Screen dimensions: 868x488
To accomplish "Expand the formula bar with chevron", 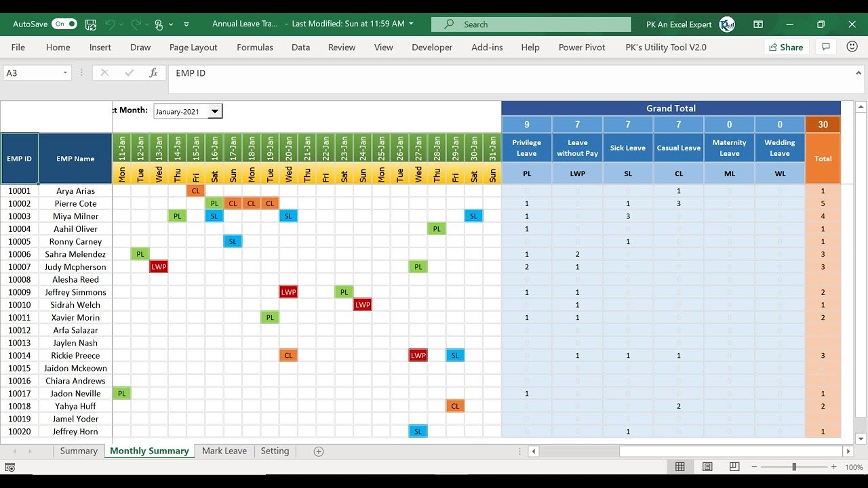I will pos(859,73).
